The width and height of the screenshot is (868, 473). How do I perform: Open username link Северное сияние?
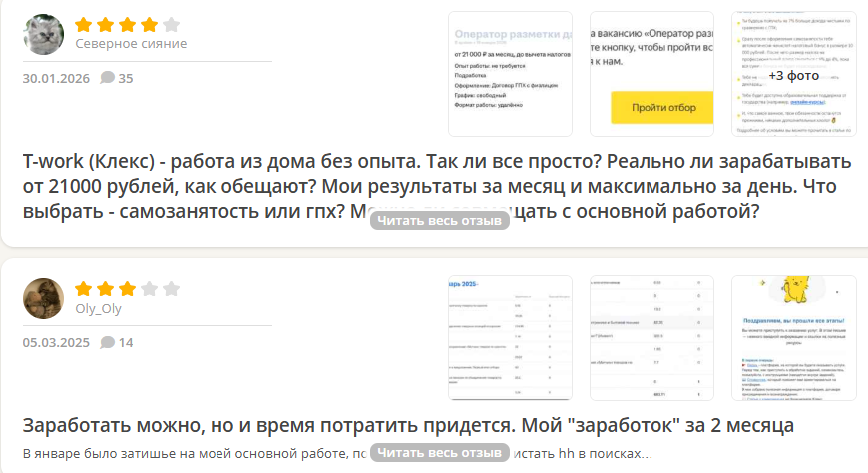pos(131,43)
